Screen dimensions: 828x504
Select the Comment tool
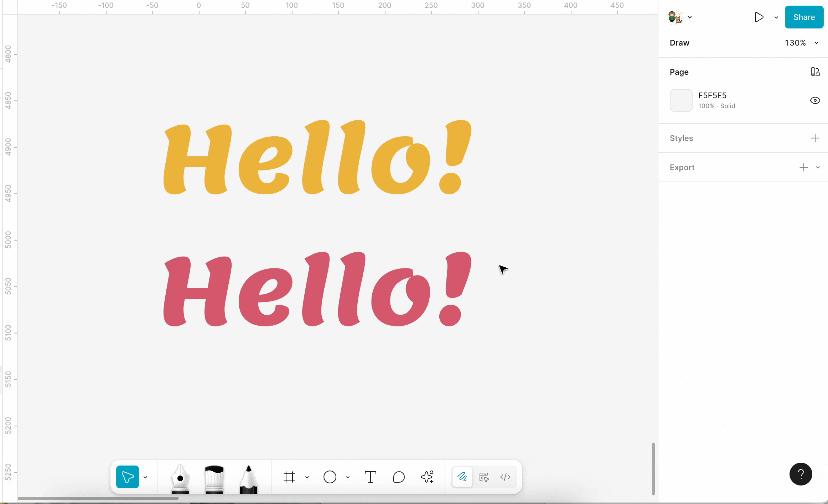tap(399, 477)
